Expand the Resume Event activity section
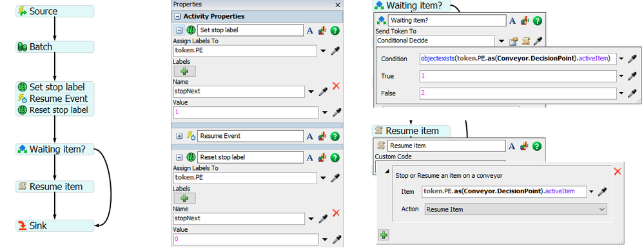 click(x=179, y=136)
